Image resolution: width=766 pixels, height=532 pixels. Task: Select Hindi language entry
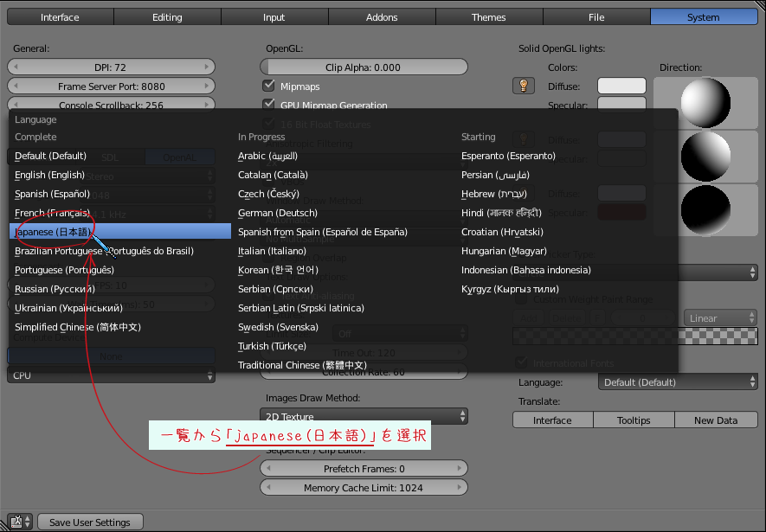click(567, 213)
